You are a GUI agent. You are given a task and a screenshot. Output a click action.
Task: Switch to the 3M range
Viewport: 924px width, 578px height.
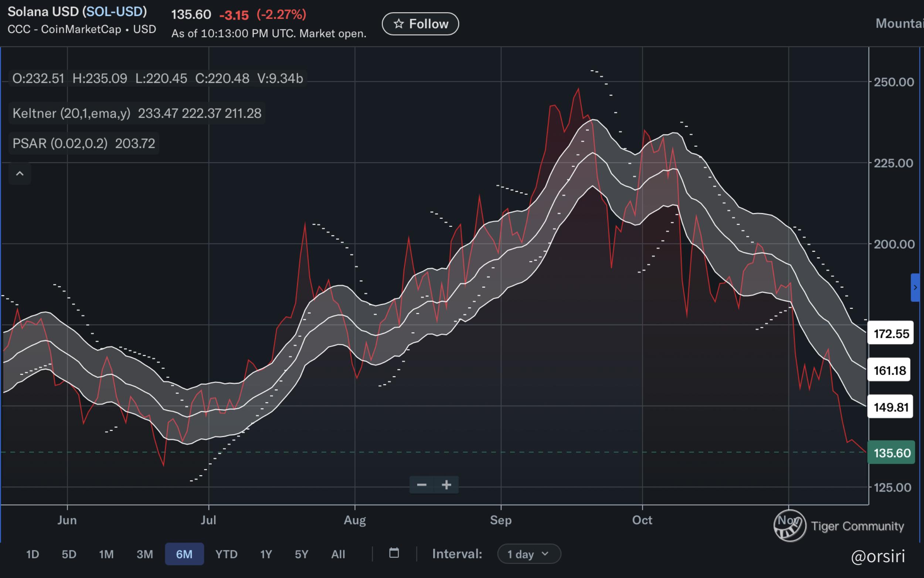pyautogui.click(x=145, y=554)
